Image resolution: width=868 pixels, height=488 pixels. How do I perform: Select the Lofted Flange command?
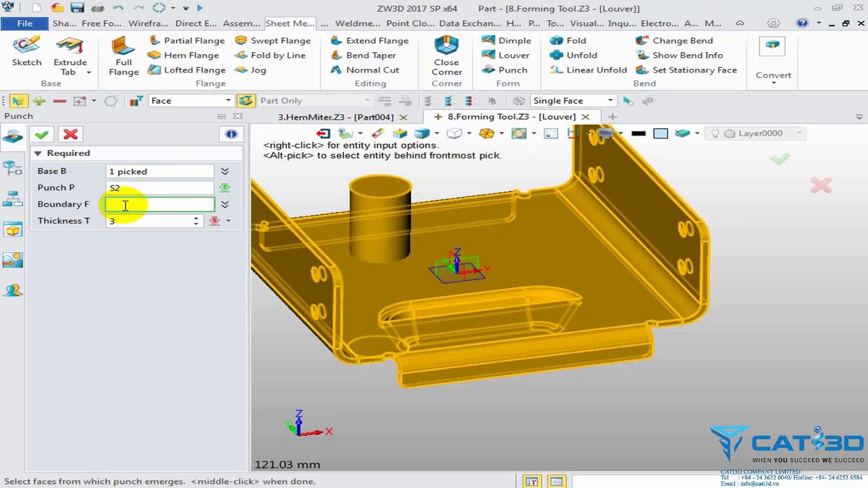186,70
